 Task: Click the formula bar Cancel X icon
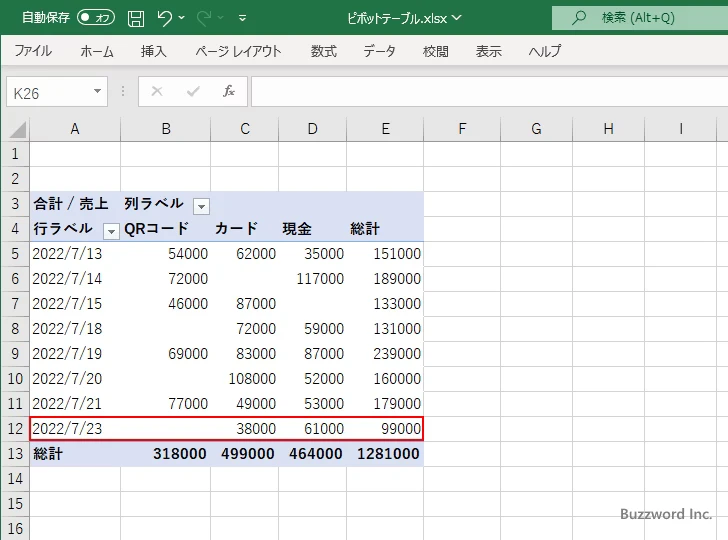[157, 91]
